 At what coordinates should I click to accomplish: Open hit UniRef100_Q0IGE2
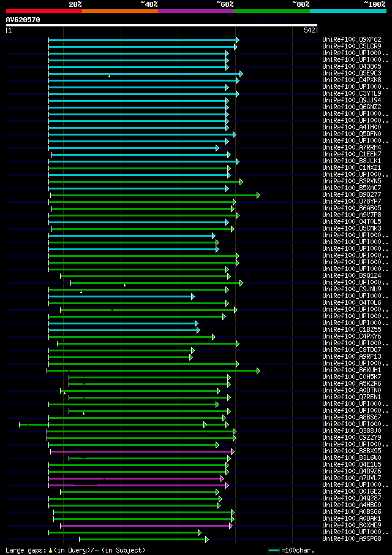pos(352,491)
